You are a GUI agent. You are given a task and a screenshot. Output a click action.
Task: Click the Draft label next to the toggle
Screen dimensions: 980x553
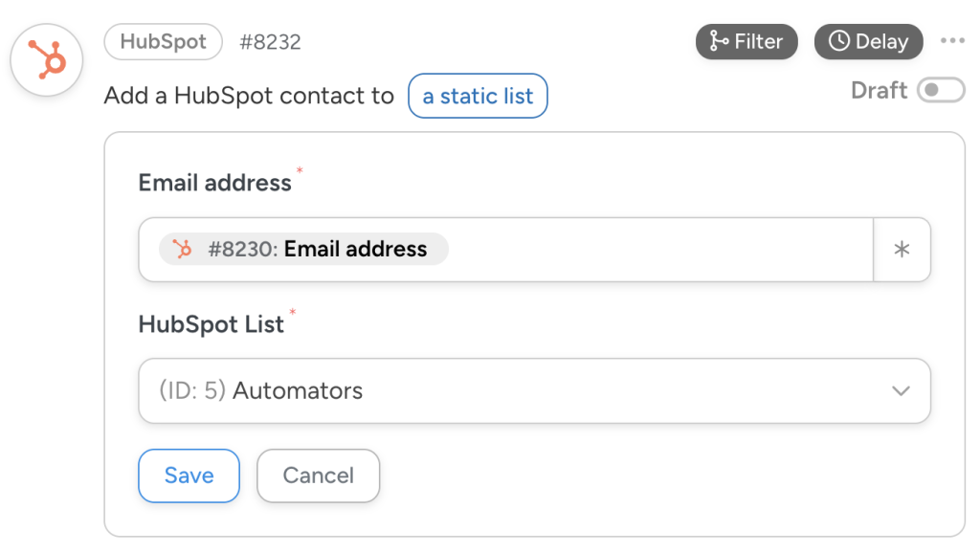pos(878,90)
